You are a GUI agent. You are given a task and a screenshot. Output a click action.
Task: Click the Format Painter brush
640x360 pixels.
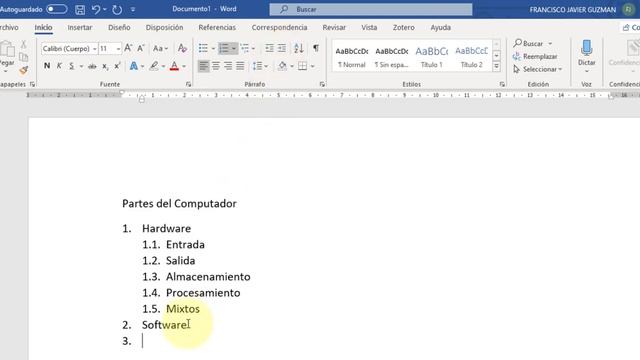24,70
